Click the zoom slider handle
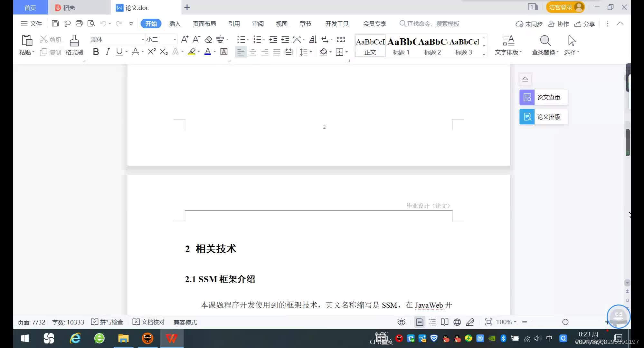 pyautogui.click(x=565, y=322)
